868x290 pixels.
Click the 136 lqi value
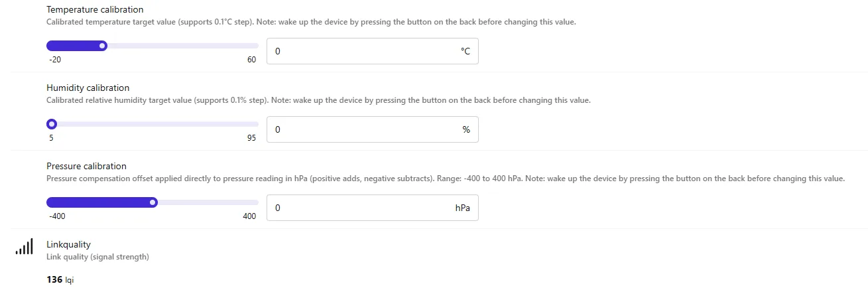(60, 279)
